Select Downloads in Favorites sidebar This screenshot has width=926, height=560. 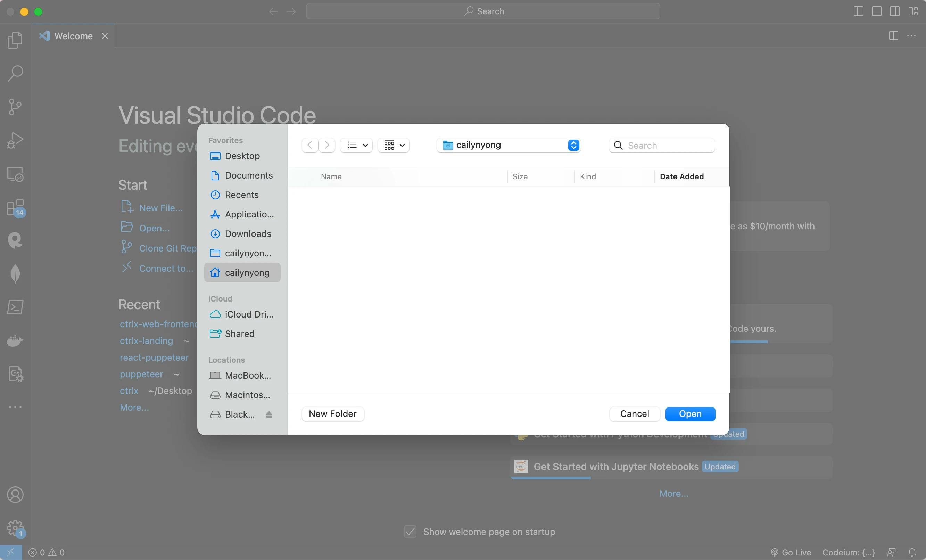pos(248,234)
